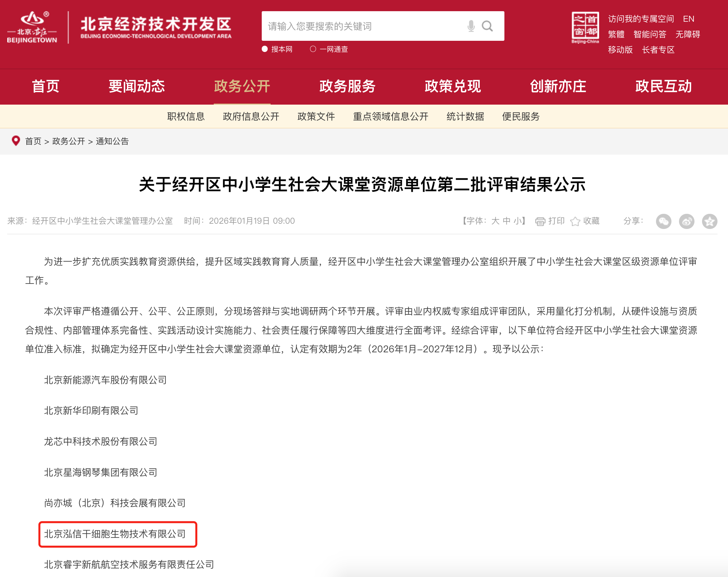Share the article via WeChat icon
The width and height of the screenshot is (728, 577).
click(664, 221)
